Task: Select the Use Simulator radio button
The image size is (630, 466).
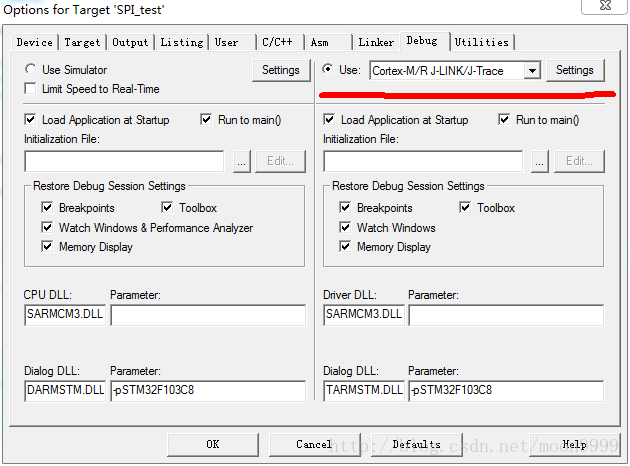Action: coord(31,70)
